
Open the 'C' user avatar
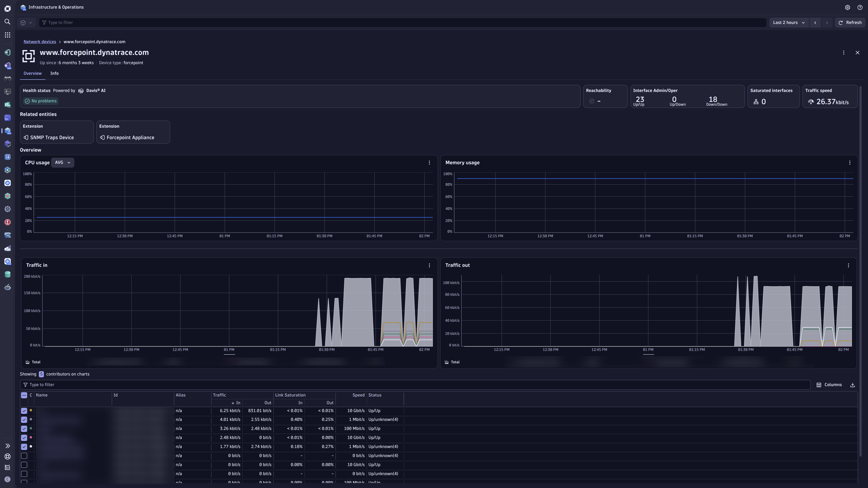pyautogui.click(x=7, y=479)
